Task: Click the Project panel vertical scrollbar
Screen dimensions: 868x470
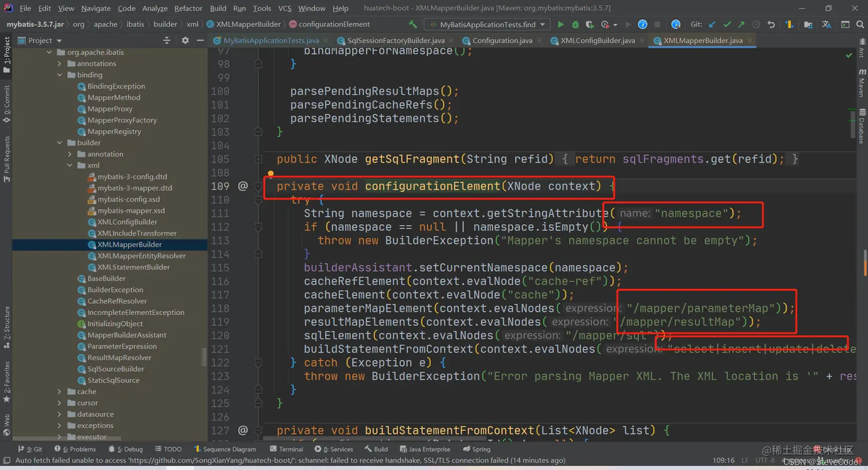Action: (204, 356)
